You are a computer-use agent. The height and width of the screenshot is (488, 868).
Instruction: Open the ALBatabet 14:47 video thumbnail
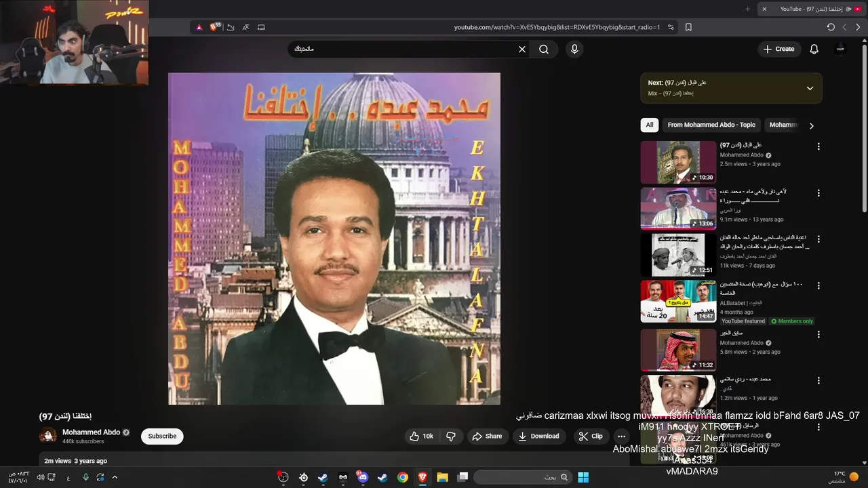coord(678,301)
